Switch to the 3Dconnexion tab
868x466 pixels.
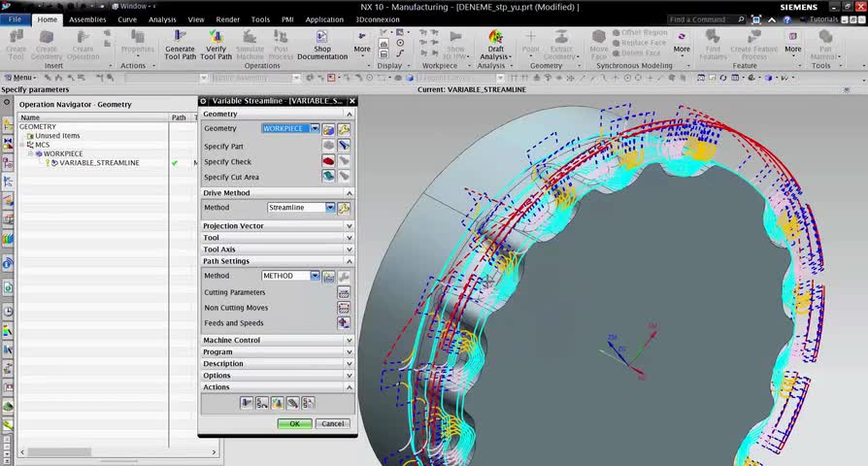pyautogui.click(x=377, y=19)
